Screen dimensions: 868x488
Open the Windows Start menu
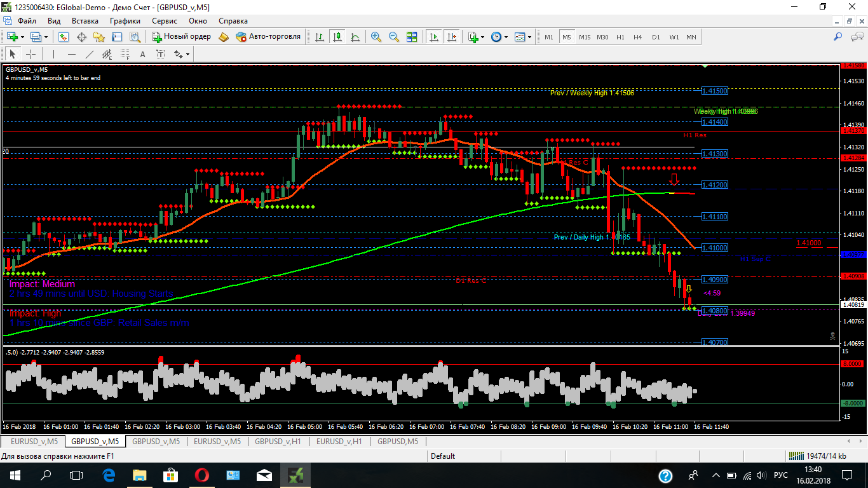click(x=15, y=475)
